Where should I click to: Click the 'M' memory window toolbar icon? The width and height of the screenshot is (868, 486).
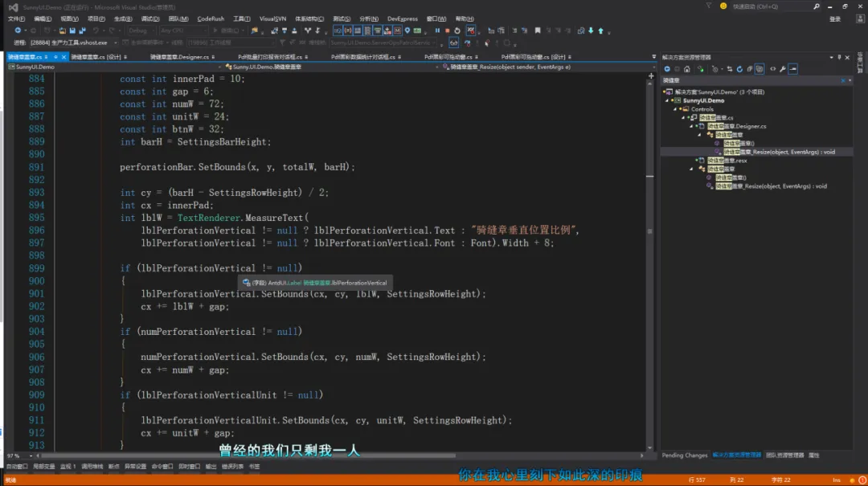pos(398,31)
